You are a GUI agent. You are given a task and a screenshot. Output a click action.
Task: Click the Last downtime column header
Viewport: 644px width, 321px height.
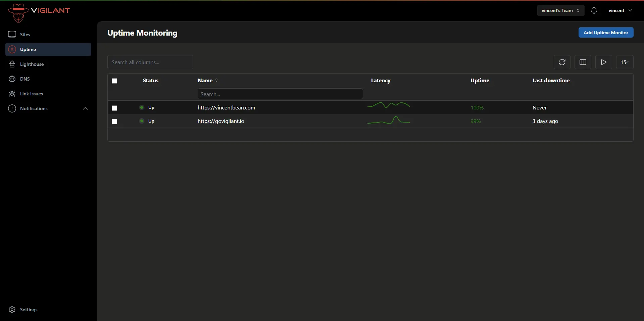click(x=551, y=81)
